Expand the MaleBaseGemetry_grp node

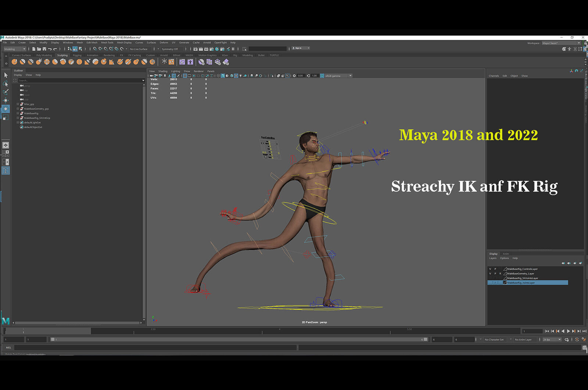[18, 109]
